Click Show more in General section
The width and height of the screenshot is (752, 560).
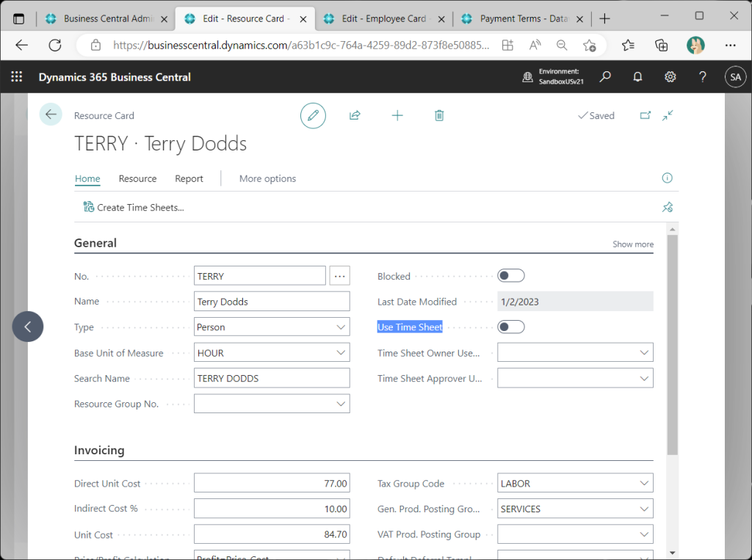coord(632,244)
